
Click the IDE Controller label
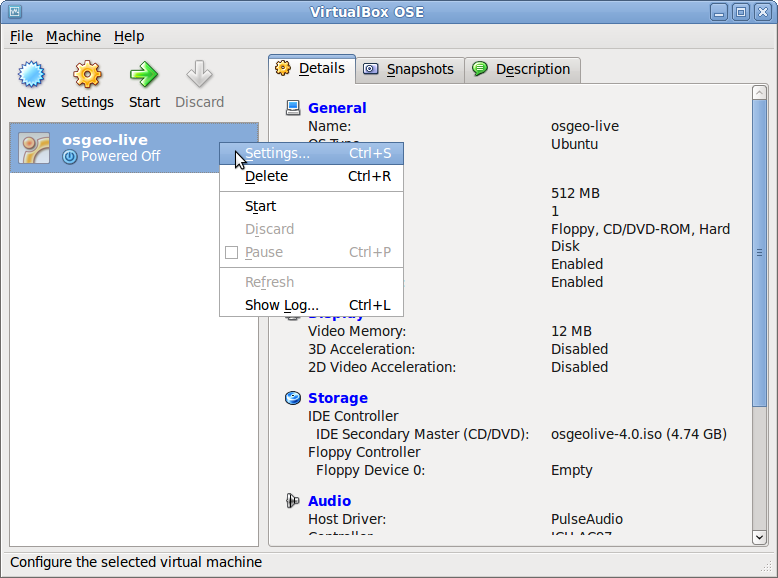[353, 416]
